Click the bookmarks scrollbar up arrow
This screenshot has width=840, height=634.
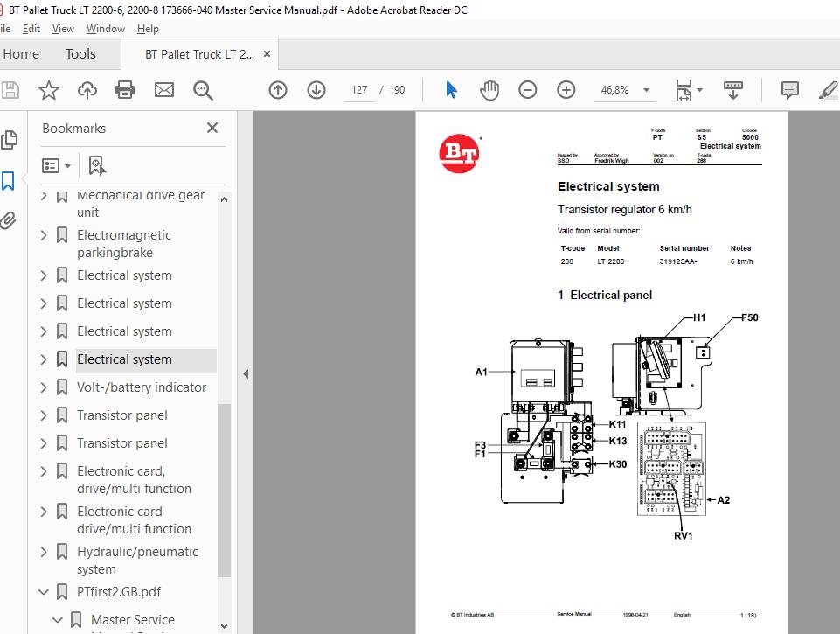click(225, 199)
